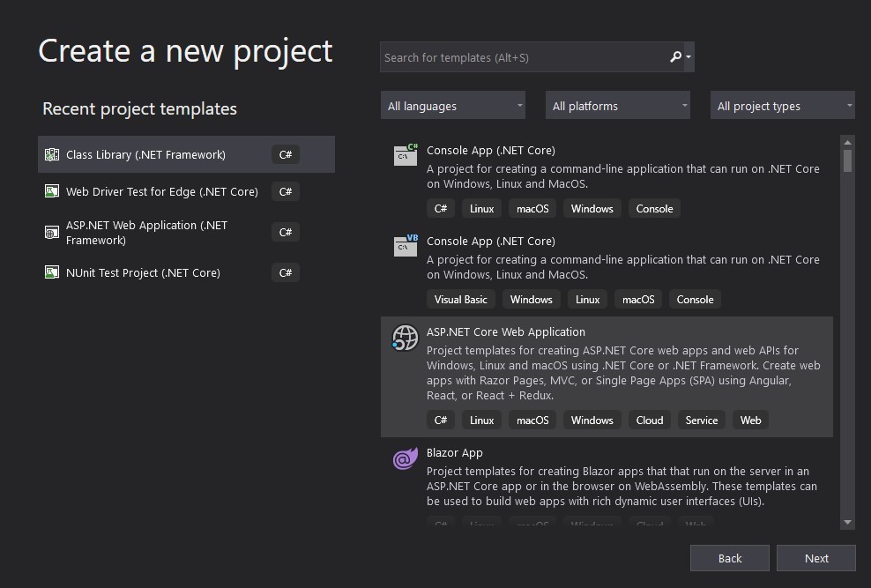The image size is (871, 588).
Task: Click the ASP.NET Core Web Application globe icon
Action: point(405,338)
